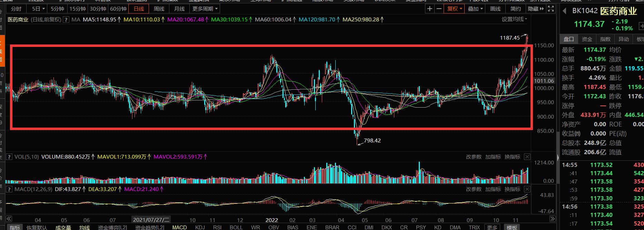Select the OBV indicator tab
The height and width of the screenshot is (230, 644).
coord(274,227)
